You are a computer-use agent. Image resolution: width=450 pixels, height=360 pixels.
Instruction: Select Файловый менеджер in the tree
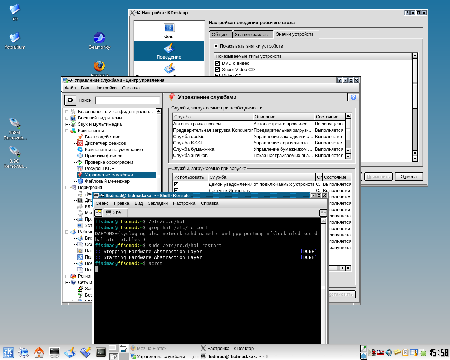107,181
